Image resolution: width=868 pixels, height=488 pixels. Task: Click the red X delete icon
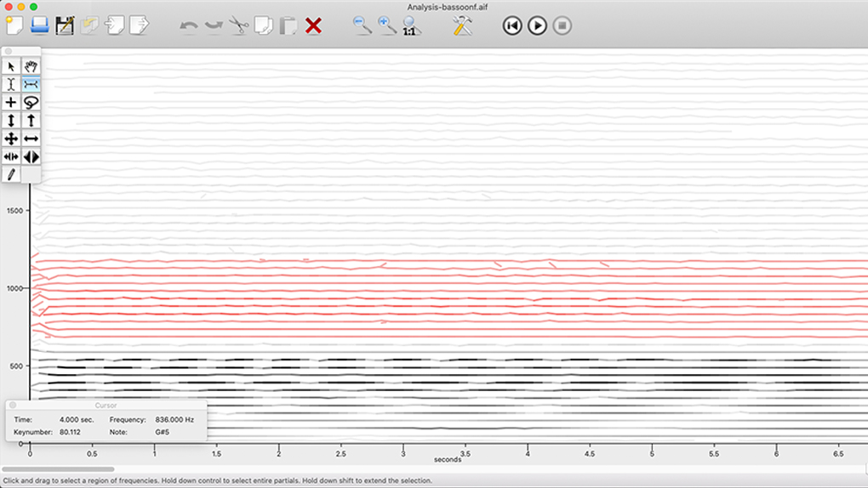tap(313, 26)
